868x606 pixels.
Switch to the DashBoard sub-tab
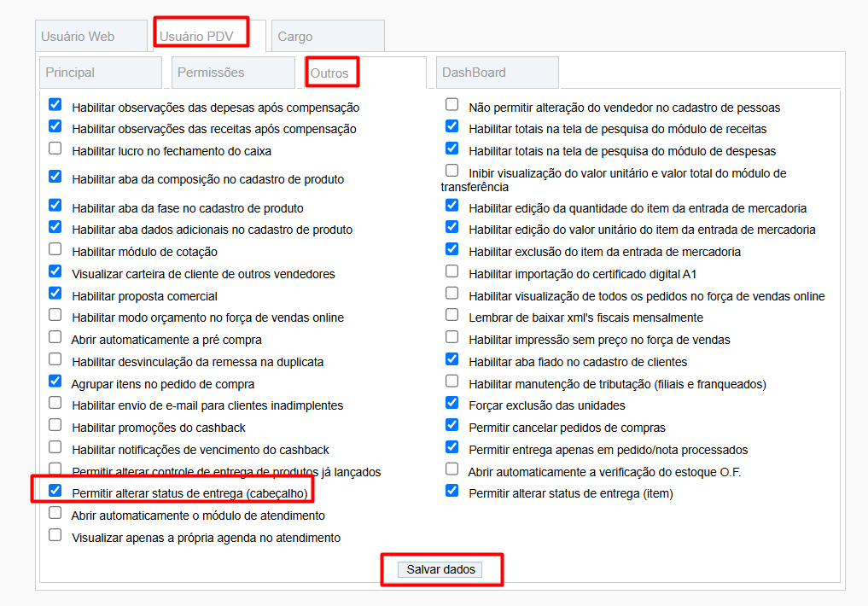497,73
